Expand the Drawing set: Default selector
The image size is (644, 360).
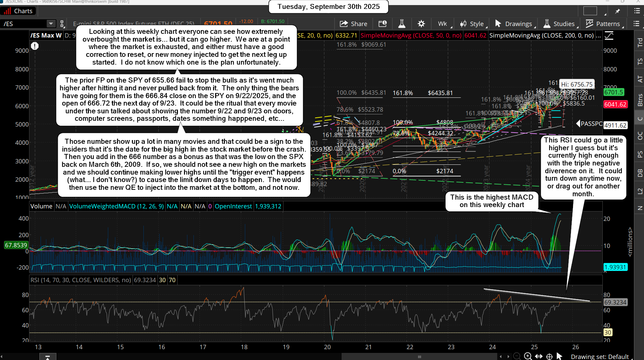pos(599,356)
